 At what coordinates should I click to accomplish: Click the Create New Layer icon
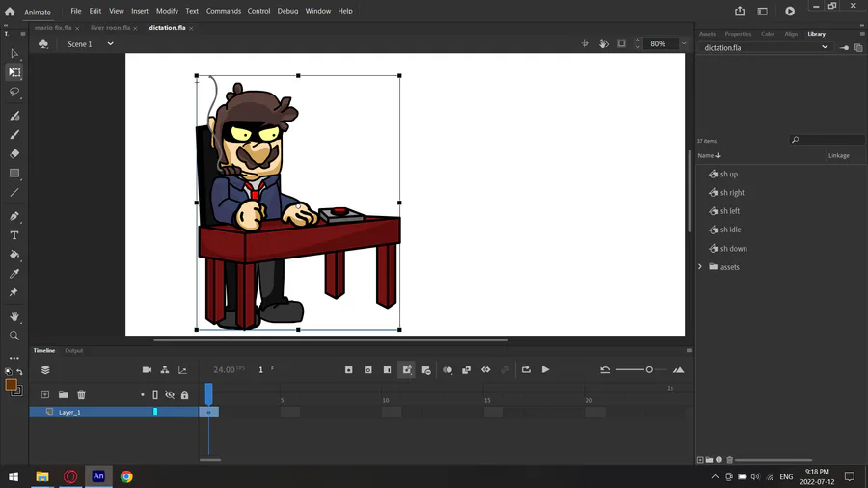[44, 394]
